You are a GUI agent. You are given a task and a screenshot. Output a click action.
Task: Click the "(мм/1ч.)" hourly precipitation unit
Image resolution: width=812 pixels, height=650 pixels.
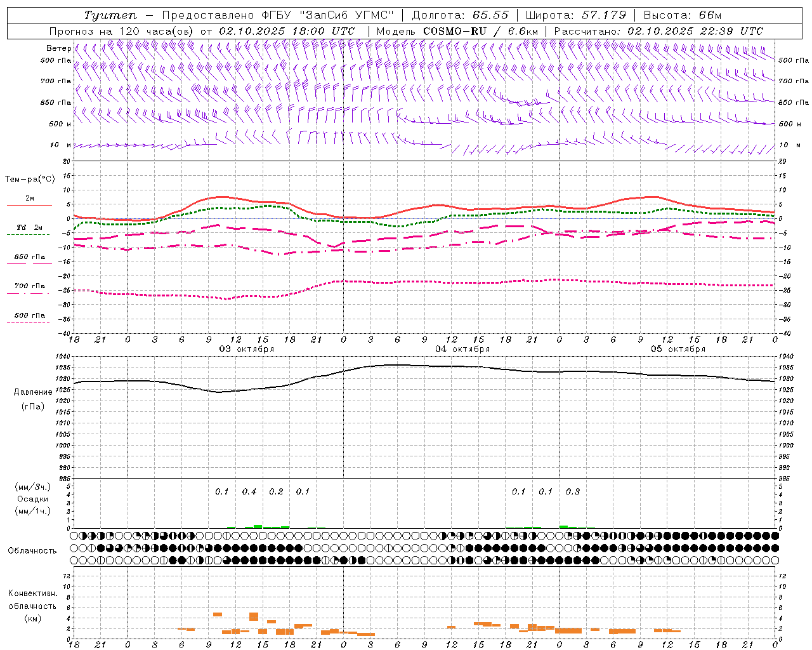[x=32, y=511]
